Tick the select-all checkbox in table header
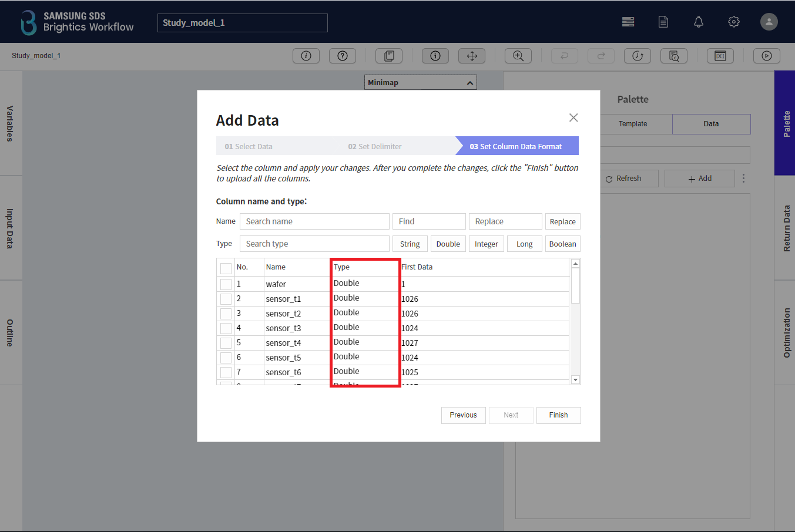Image resolution: width=795 pixels, height=532 pixels. (226, 268)
